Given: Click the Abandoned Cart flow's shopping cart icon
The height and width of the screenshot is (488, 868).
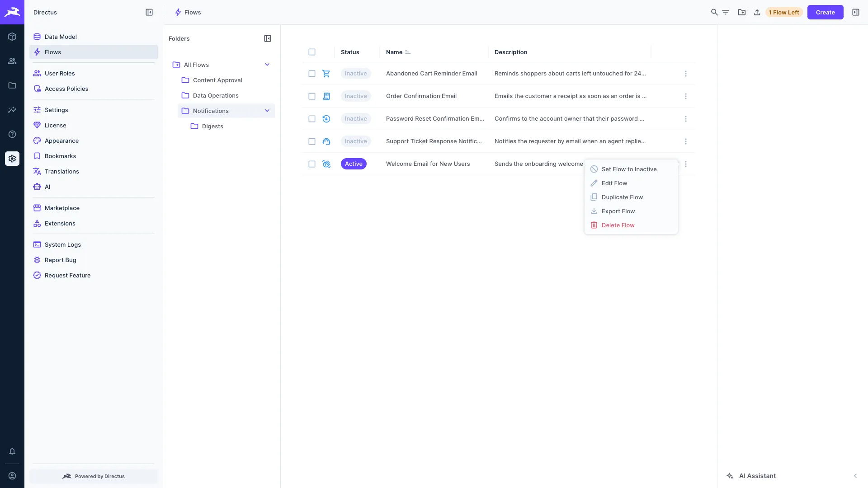Looking at the screenshot, I should 326,74.
